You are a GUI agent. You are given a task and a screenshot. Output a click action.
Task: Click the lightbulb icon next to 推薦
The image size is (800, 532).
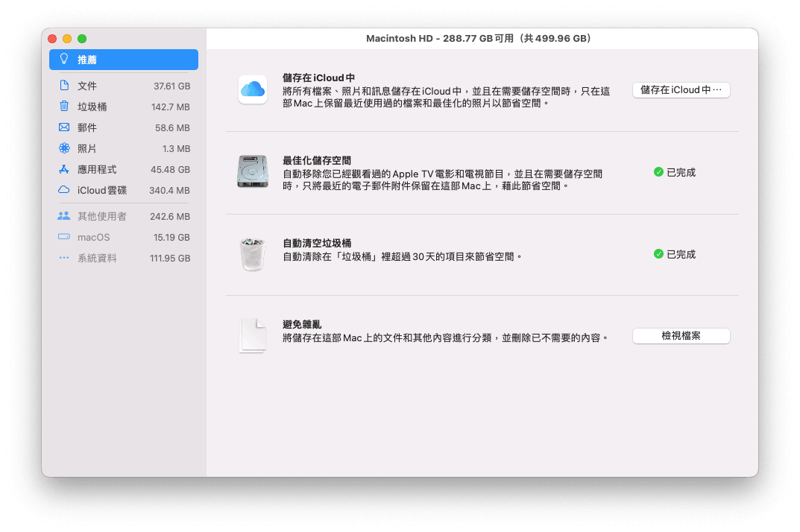click(64, 60)
